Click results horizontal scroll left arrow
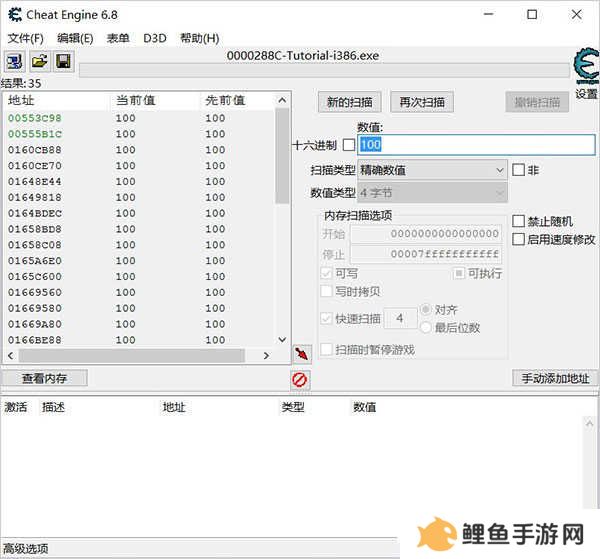 coord(11,355)
